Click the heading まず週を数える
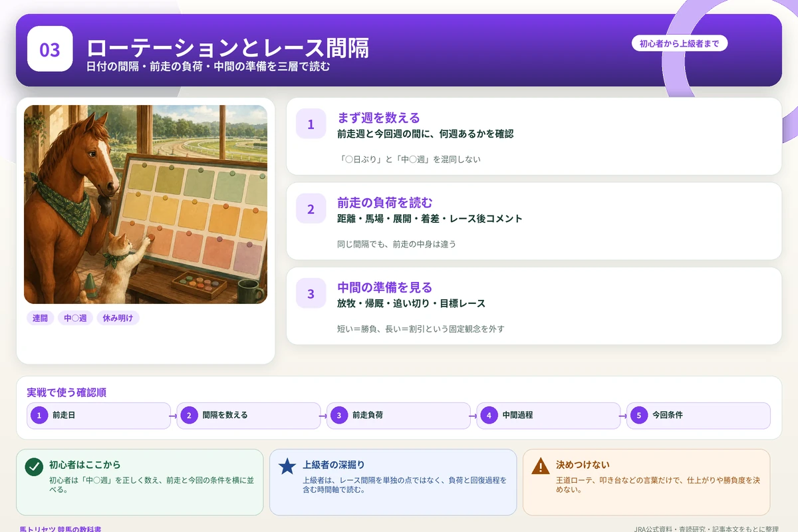This screenshot has height=532, width=798. (378, 118)
